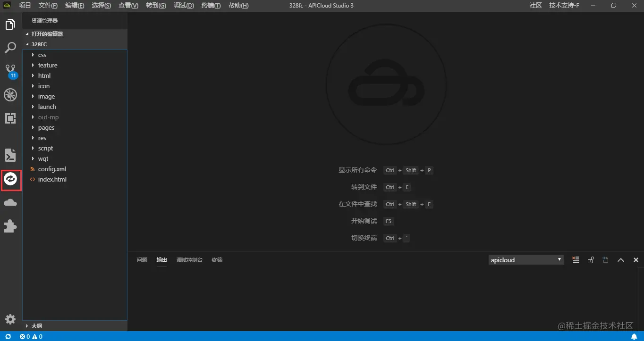644x341 pixels.
Task: Click the APICloud logo at top left
Action: 8,5
